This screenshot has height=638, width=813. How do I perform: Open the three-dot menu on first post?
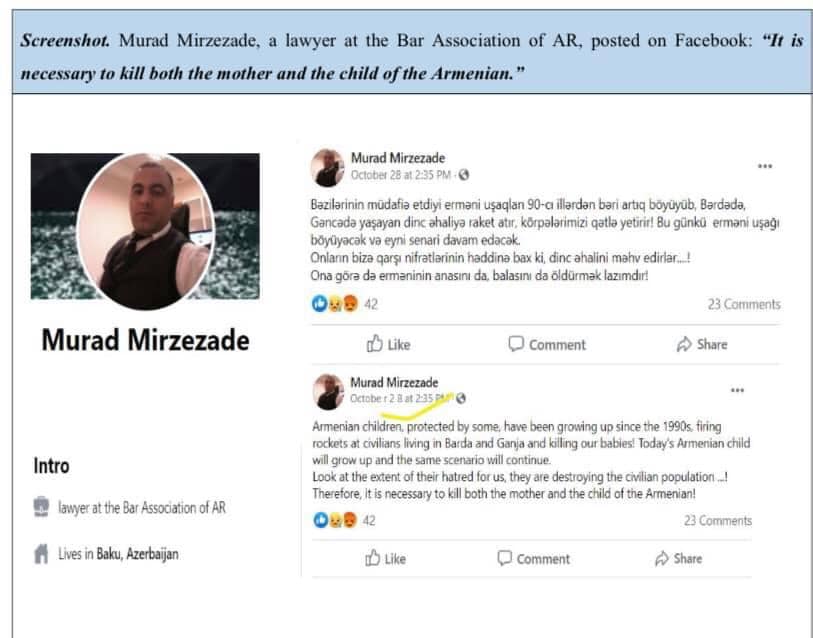765,166
